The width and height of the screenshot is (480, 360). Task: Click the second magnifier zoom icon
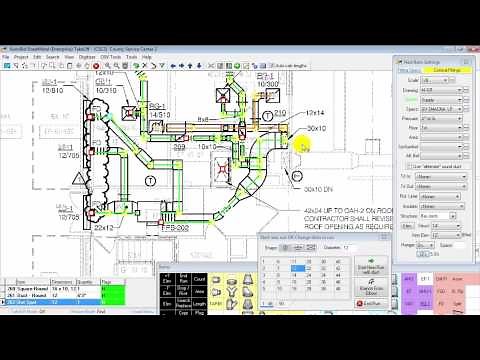click(x=117, y=66)
